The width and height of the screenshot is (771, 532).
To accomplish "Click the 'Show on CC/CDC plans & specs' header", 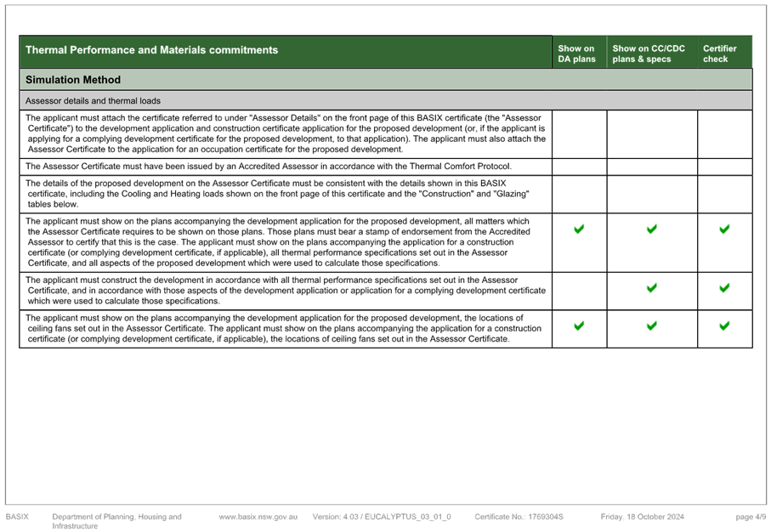I will (649, 54).
